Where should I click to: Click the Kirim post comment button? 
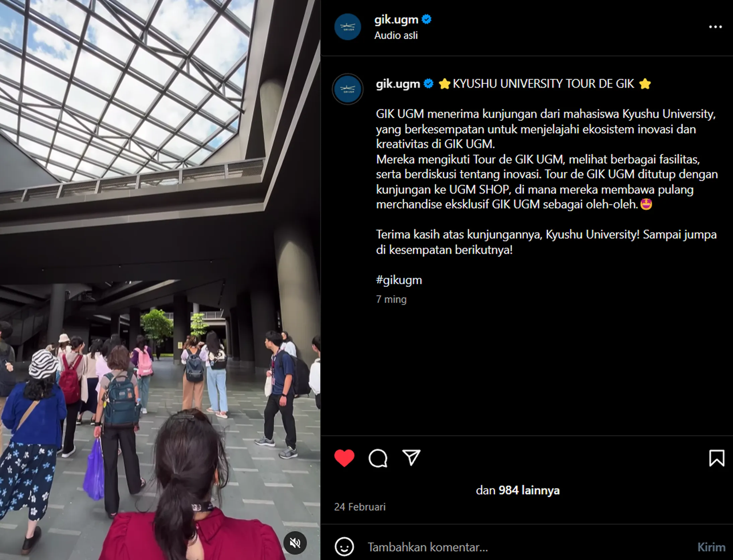(x=711, y=547)
